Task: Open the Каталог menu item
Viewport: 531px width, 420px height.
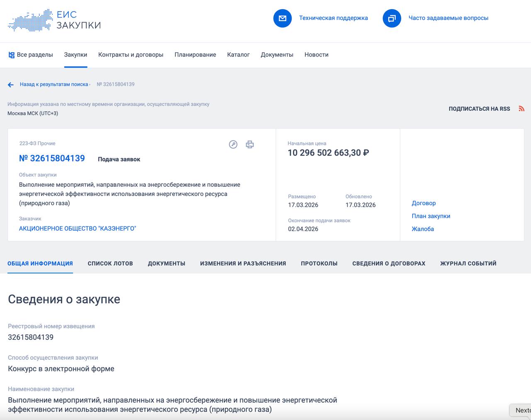Action: tap(238, 55)
